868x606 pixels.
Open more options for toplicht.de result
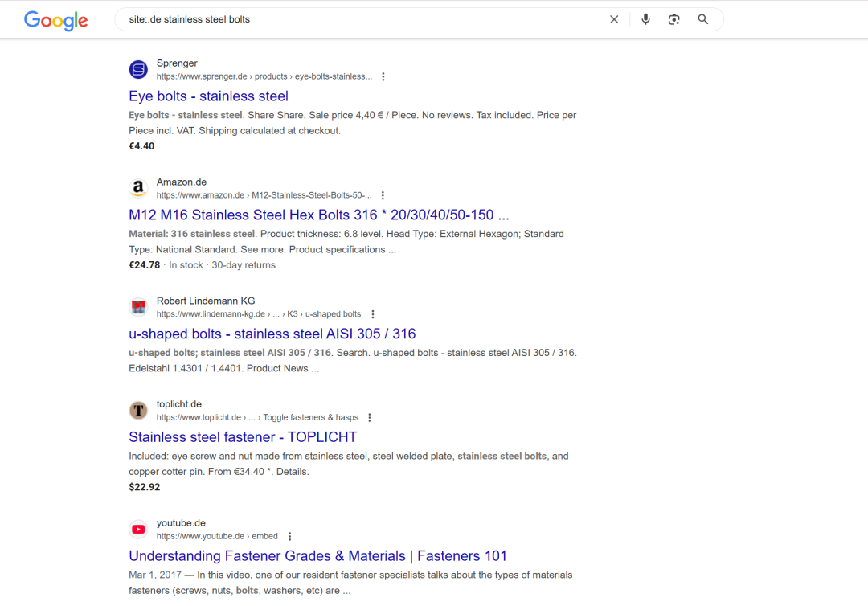tap(369, 417)
